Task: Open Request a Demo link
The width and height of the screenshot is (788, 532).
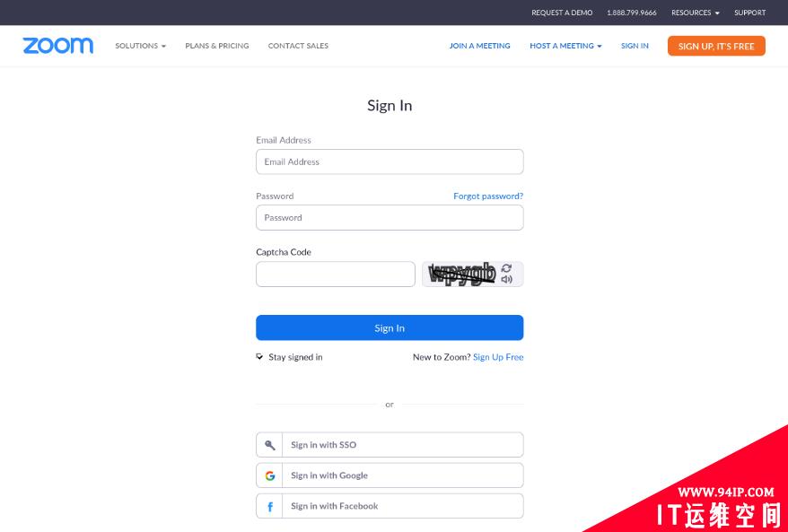Action: point(562,13)
